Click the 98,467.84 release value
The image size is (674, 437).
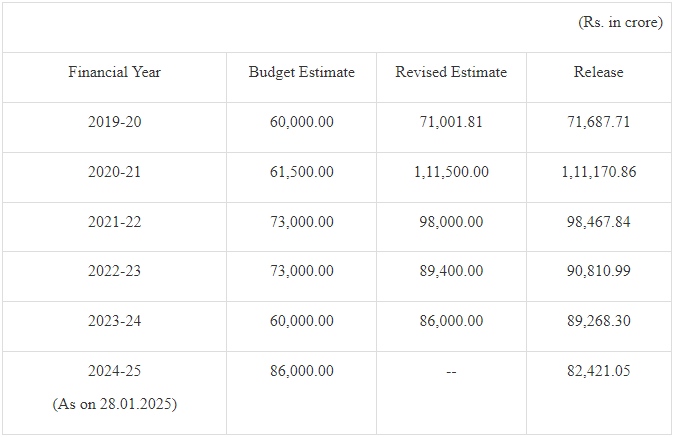click(598, 222)
